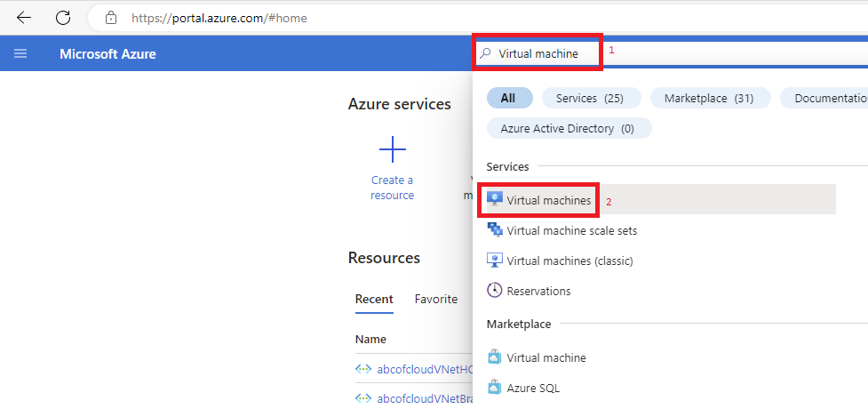Go back using the browser back arrow
The width and height of the screenshot is (868, 409).
24,18
